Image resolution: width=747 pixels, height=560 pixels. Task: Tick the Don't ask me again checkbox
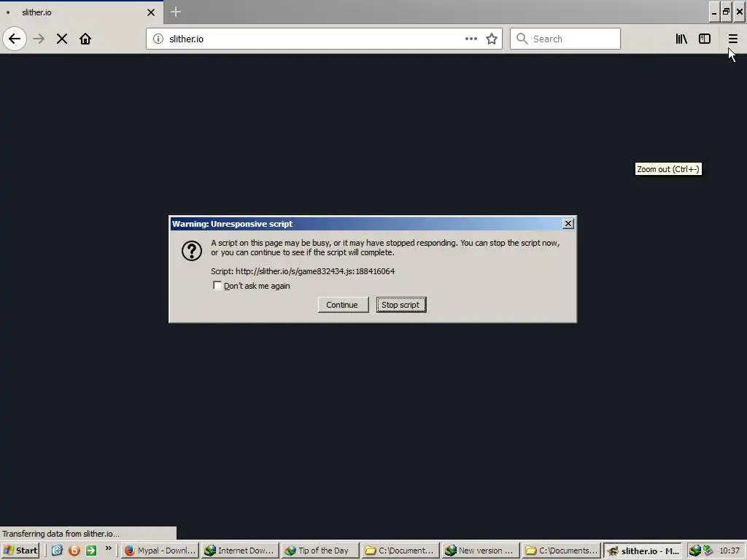(x=217, y=285)
